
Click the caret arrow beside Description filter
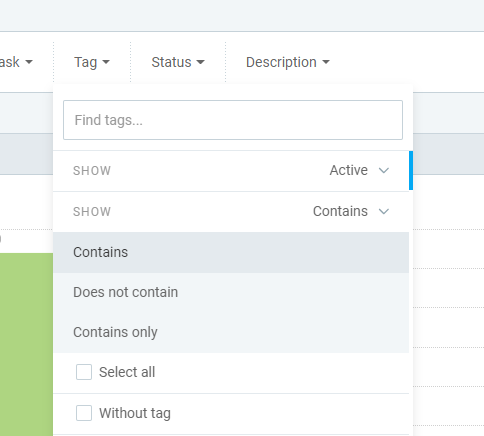click(326, 62)
